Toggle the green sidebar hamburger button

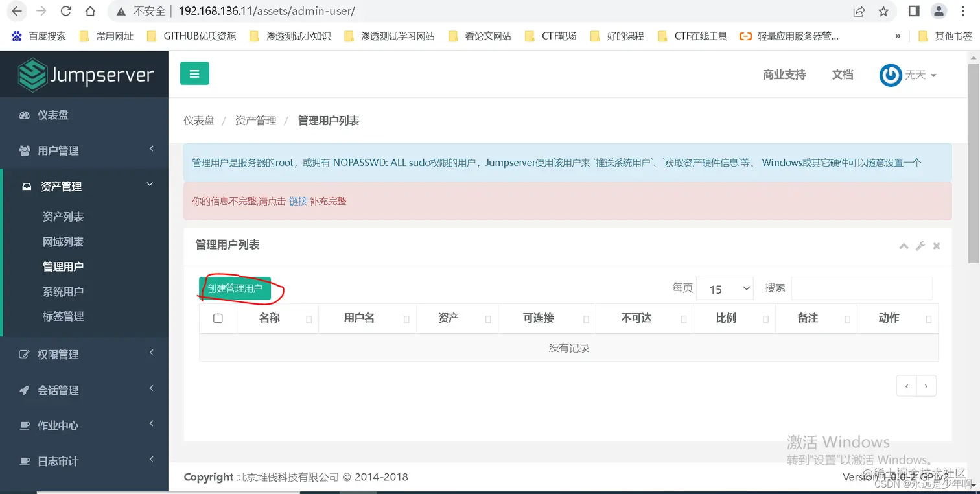(x=194, y=73)
